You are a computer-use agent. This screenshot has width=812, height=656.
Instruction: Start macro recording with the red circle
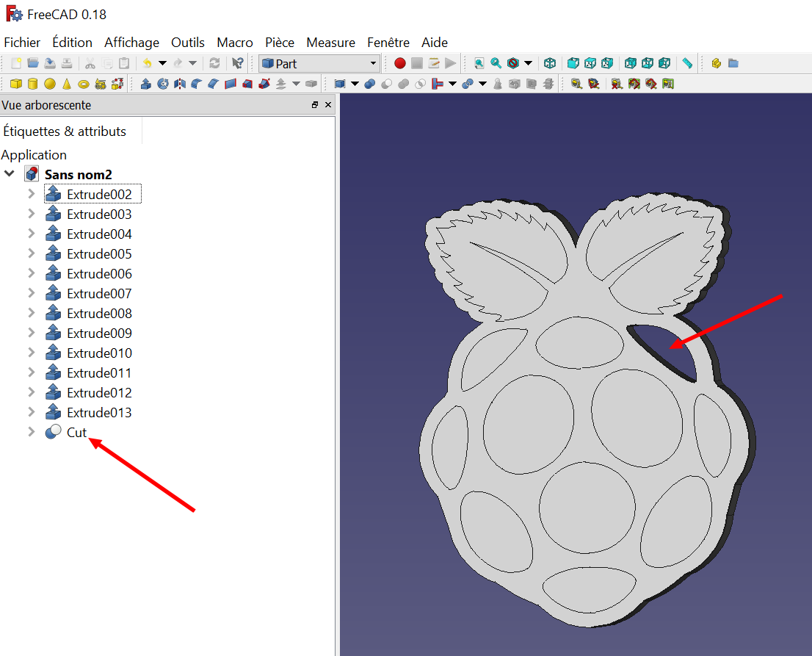click(x=400, y=63)
